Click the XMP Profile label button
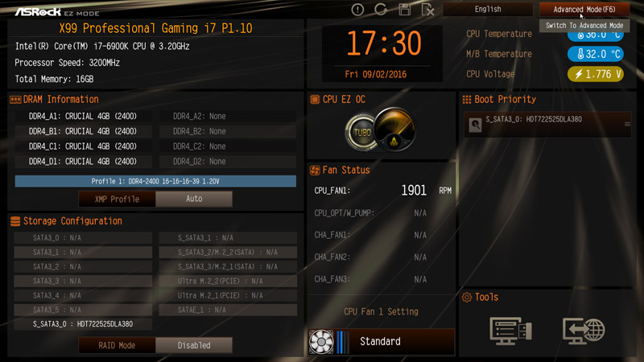Screen dimensions: 644x362 117,199
